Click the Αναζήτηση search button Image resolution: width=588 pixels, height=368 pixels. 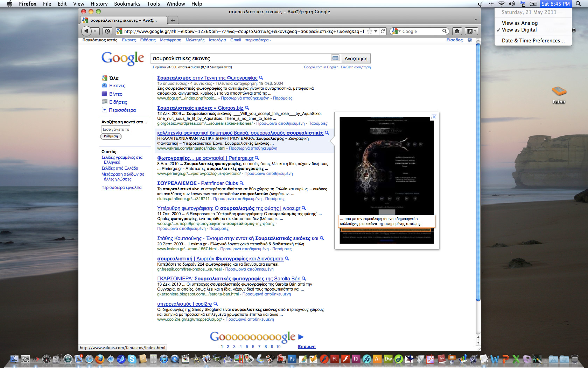coord(356,59)
